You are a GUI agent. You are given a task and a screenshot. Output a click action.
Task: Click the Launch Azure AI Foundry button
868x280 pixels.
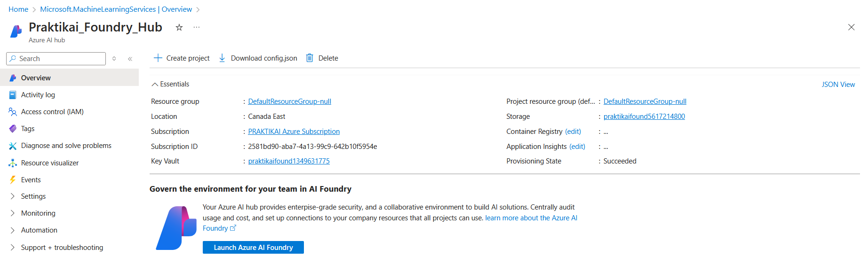(253, 247)
